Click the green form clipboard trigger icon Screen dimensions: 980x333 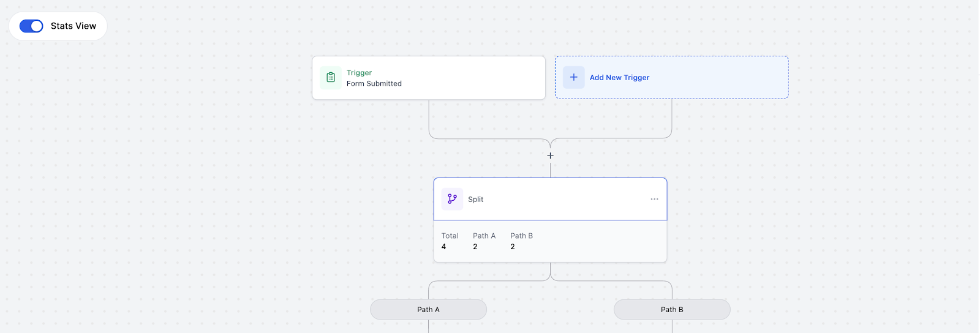(331, 78)
